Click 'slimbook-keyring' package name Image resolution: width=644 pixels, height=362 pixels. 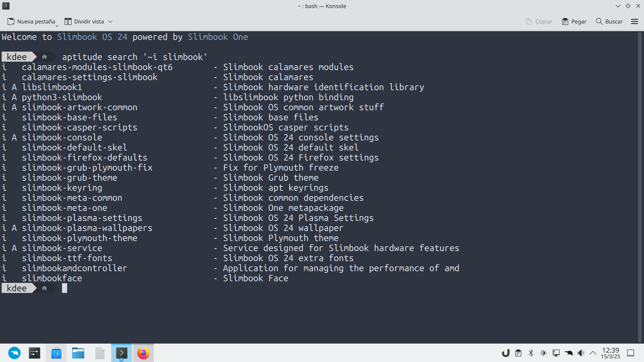click(x=62, y=188)
